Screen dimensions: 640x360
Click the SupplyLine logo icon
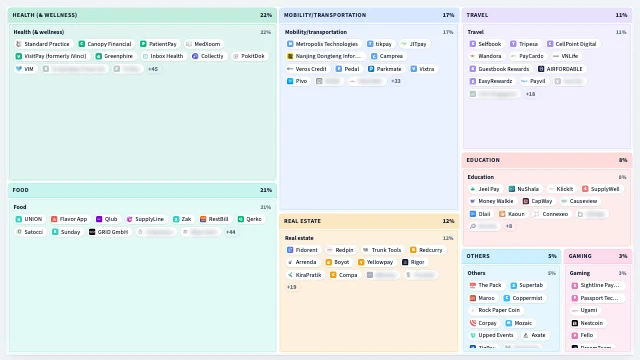point(129,219)
